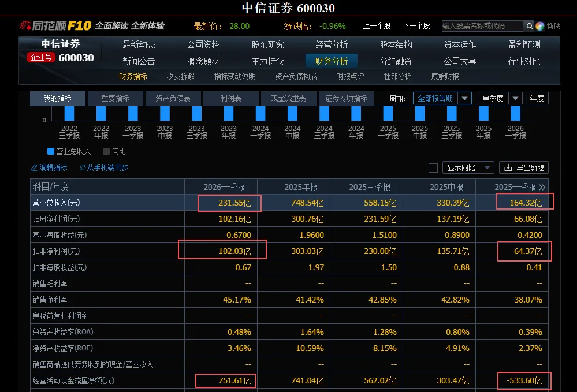Click the 换肤 skin link
This screenshot has width=577, height=392.
coord(553,26)
